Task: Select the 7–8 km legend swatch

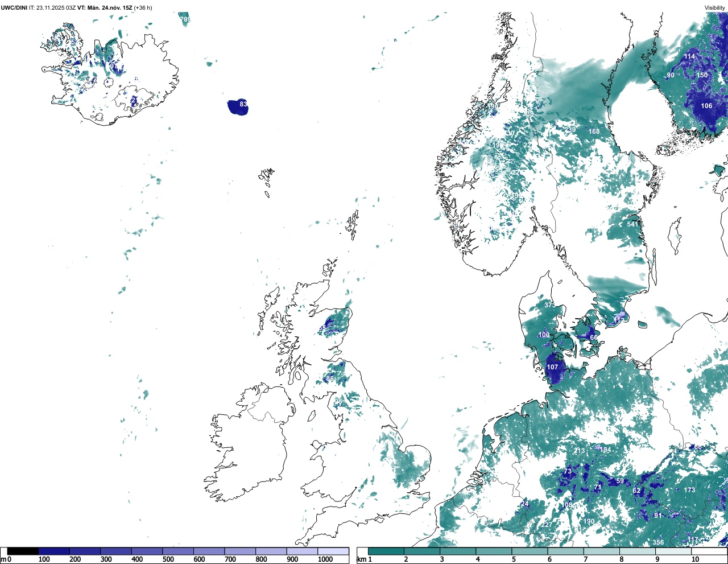Action: click(601, 551)
